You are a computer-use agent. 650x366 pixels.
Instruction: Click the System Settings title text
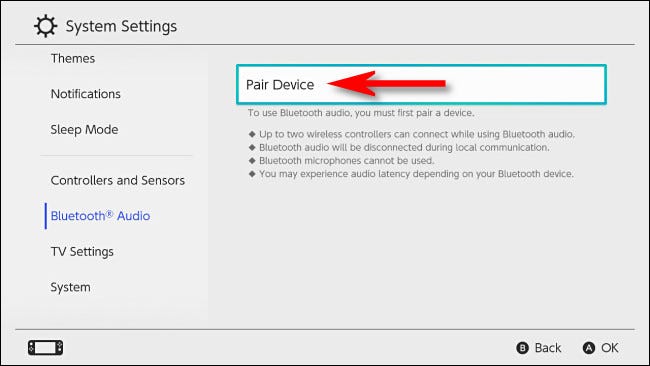pos(121,27)
